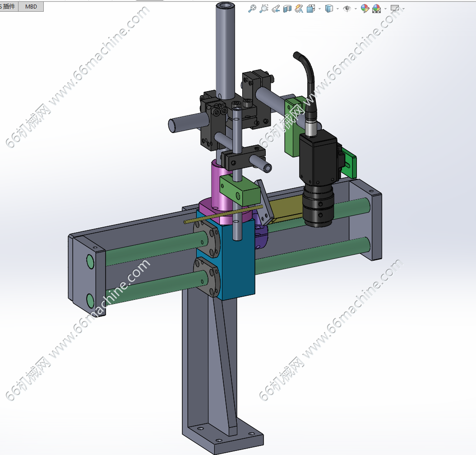
Task: Expand the Display Style dropdown arrow
Action: 337,9
